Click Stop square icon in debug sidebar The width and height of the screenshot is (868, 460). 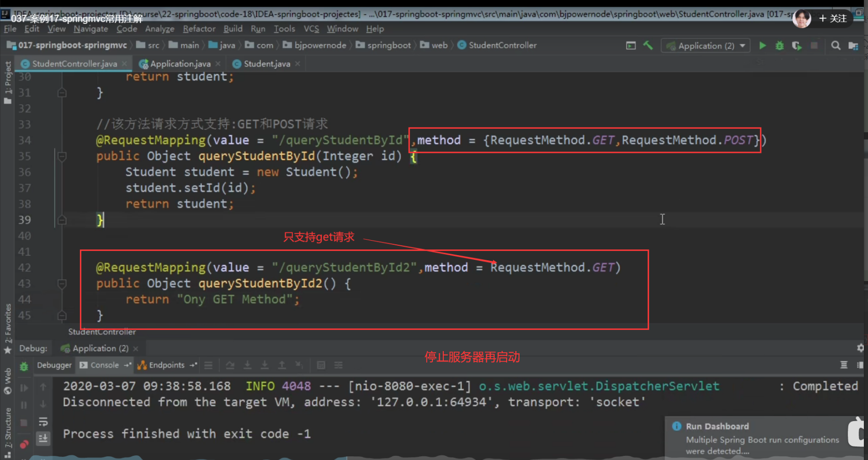coord(24,423)
